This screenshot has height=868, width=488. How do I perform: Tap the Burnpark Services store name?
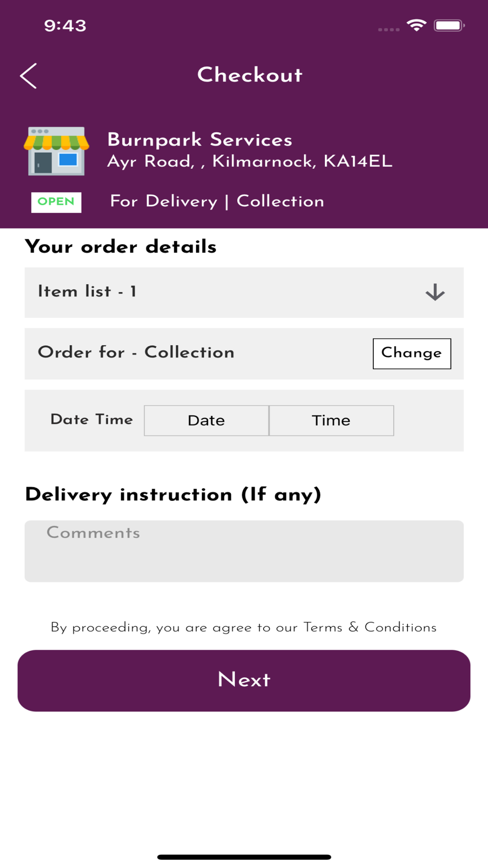pyautogui.click(x=200, y=140)
